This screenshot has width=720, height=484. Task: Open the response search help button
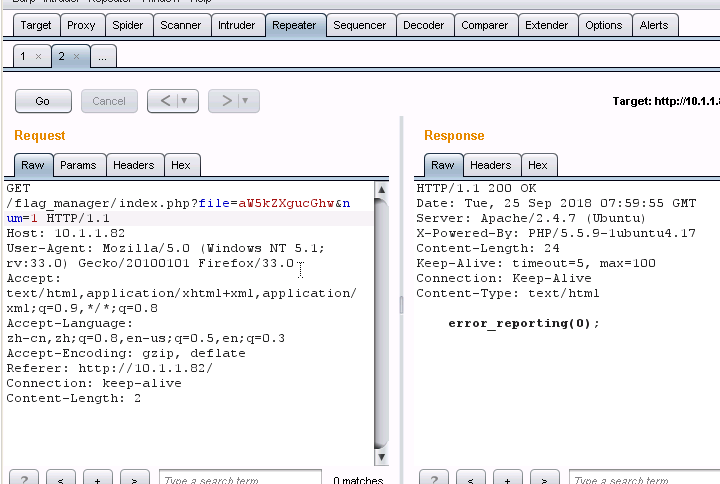(434, 479)
